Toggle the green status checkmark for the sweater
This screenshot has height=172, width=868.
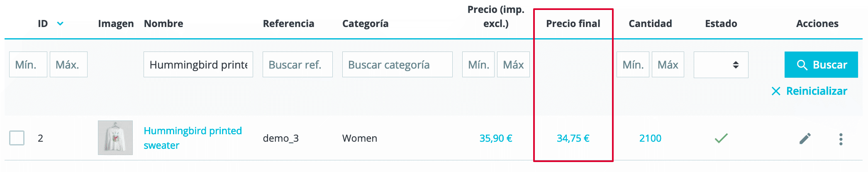tap(721, 138)
